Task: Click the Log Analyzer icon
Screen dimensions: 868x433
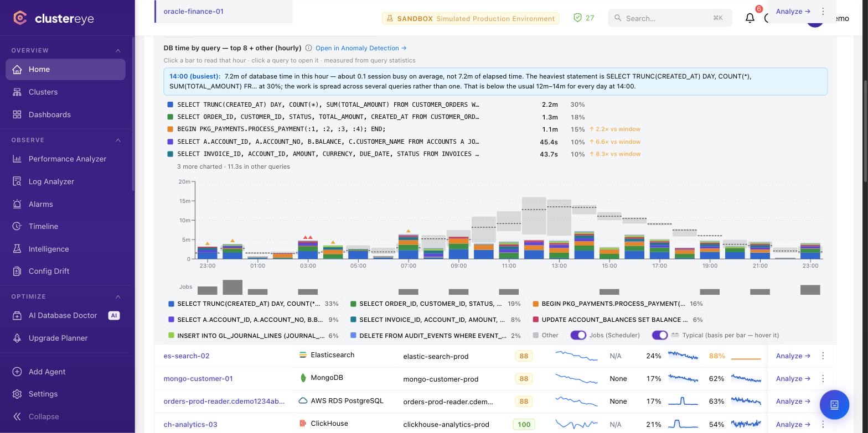Action: pos(17,182)
